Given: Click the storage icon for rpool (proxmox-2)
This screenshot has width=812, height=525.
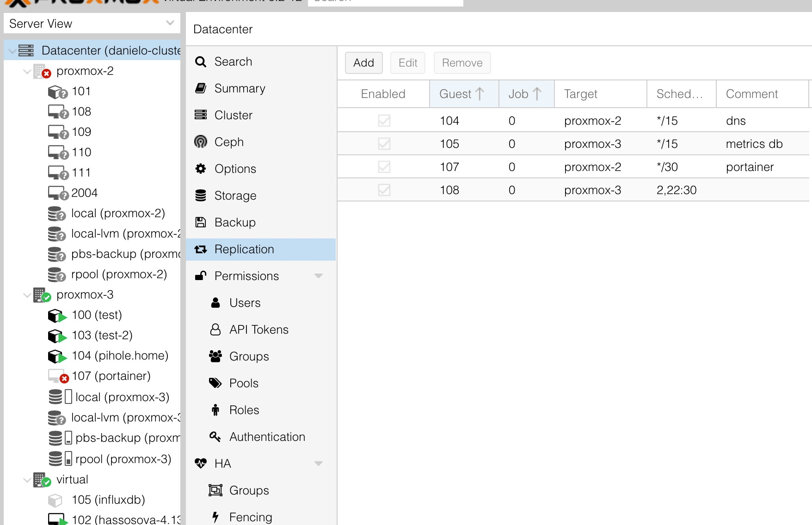Looking at the screenshot, I should coord(57,275).
